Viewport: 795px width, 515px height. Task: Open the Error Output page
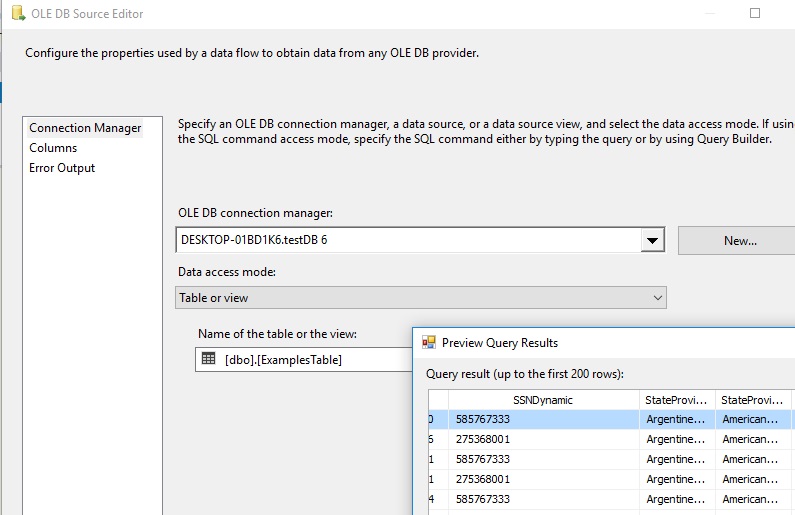pos(62,168)
